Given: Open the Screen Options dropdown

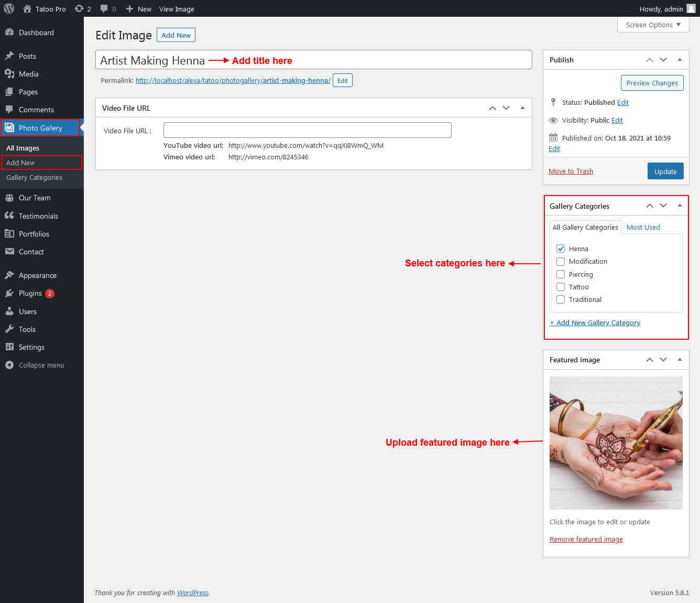Looking at the screenshot, I should tap(653, 25).
